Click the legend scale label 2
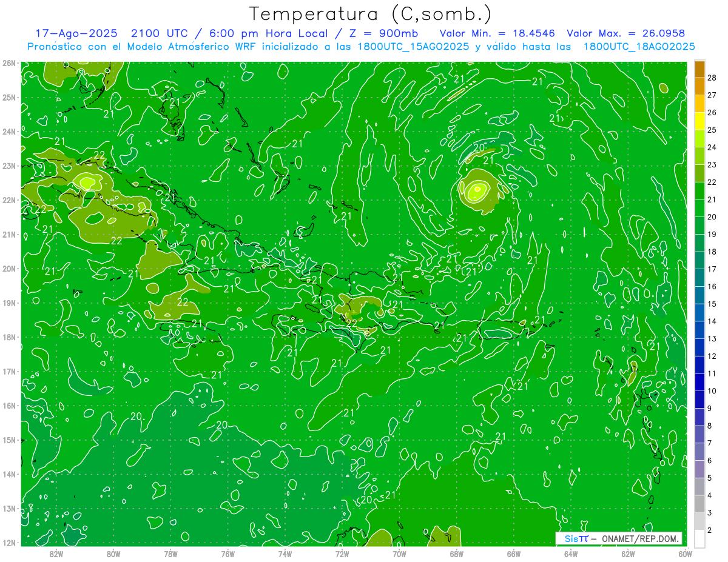 710,530
